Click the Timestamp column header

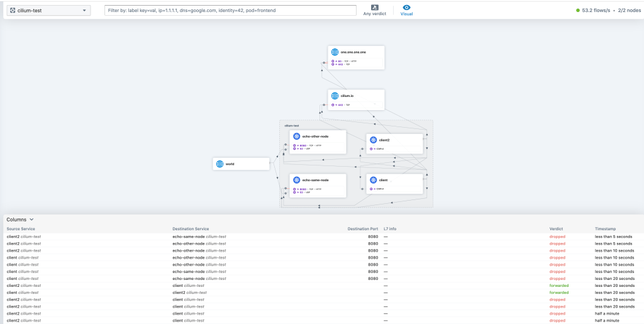pyautogui.click(x=607, y=228)
